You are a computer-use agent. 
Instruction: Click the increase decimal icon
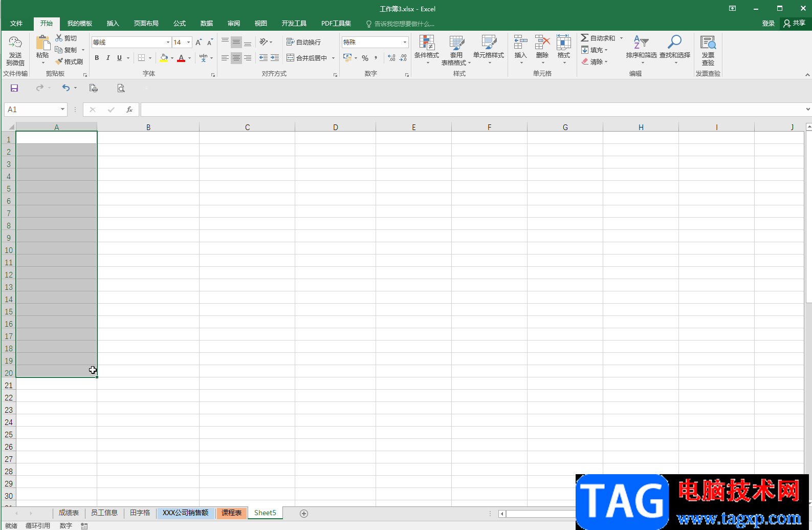pyautogui.click(x=391, y=58)
